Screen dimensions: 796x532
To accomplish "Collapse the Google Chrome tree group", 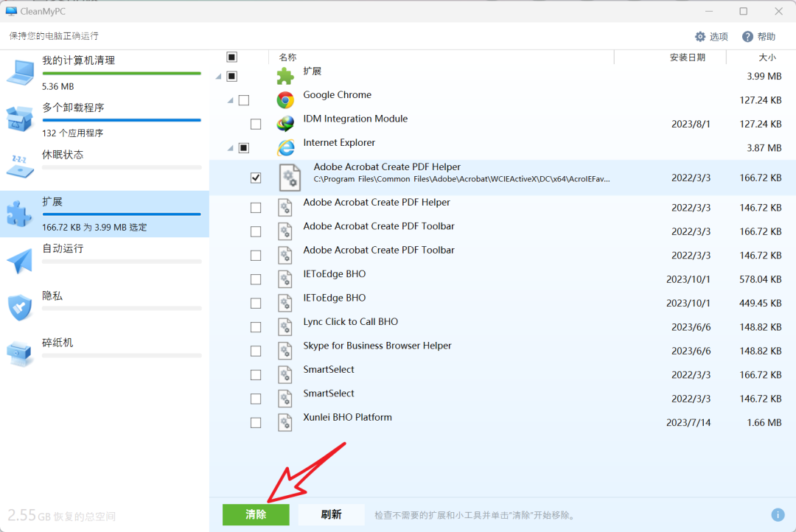I will [x=231, y=100].
